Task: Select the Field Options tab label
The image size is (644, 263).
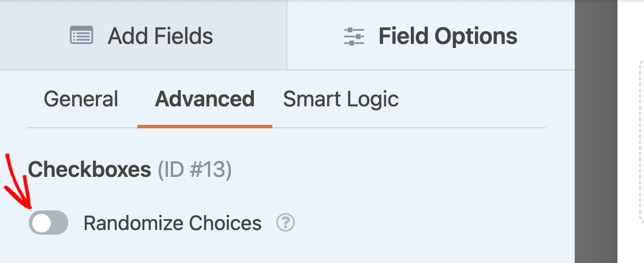Action: (x=448, y=36)
